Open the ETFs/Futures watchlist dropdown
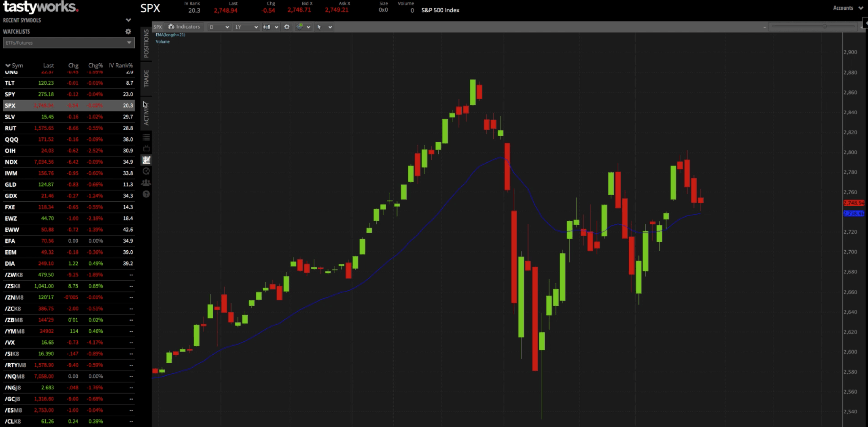Image resolution: width=868 pixels, height=427 pixels. coord(69,43)
